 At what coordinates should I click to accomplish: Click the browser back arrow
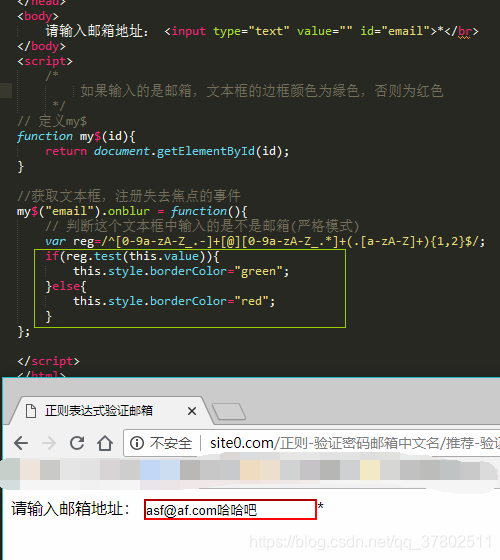click(21, 443)
